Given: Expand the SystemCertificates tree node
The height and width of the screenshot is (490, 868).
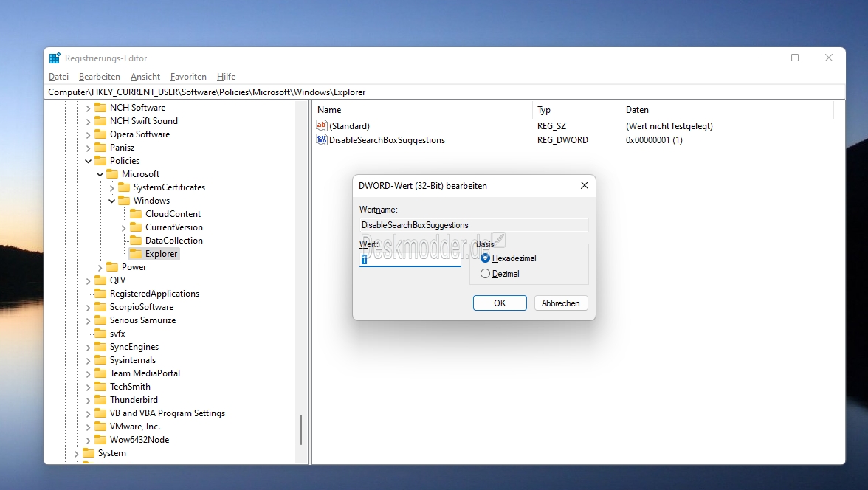Looking at the screenshot, I should click(112, 187).
